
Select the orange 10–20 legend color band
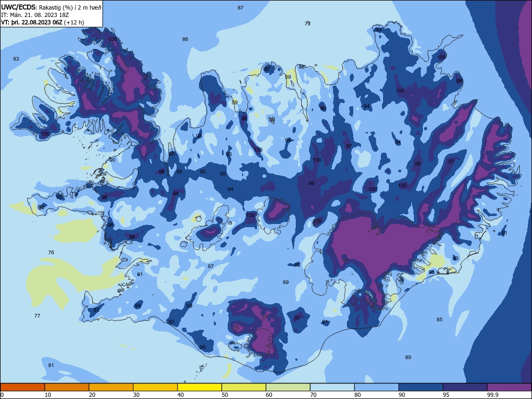coord(67,387)
